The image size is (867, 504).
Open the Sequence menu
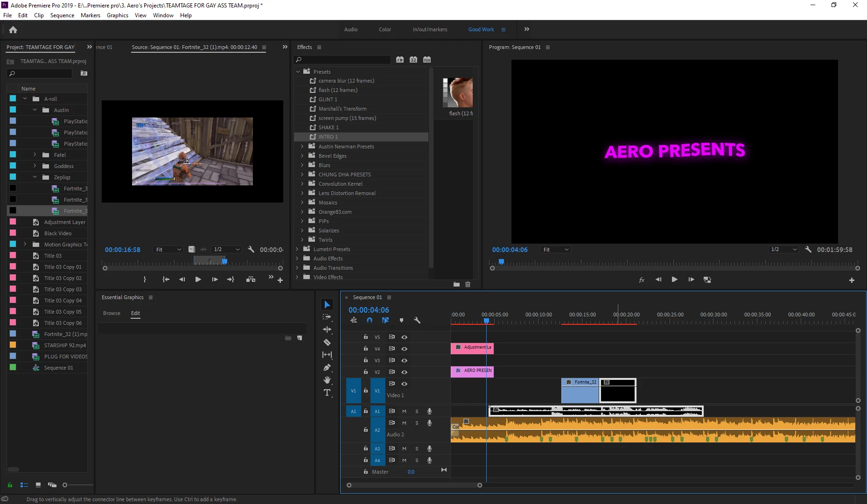pos(62,15)
